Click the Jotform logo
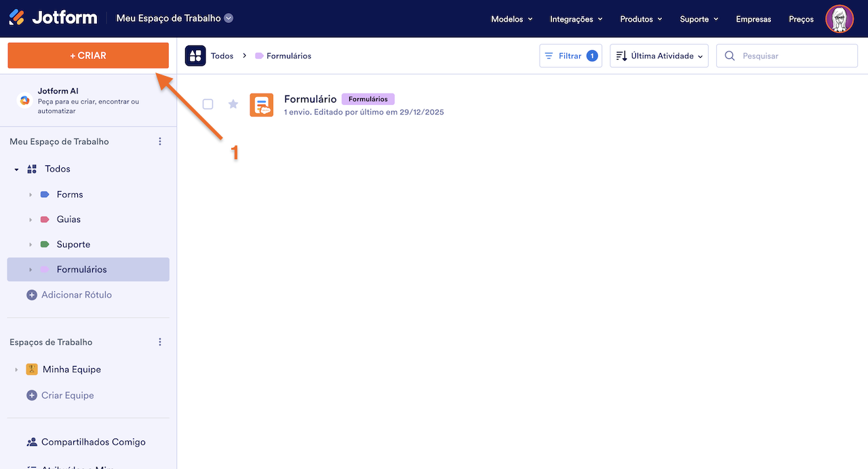Image resolution: width=868 pixels, height=469 pixels. tap(53, 18)
